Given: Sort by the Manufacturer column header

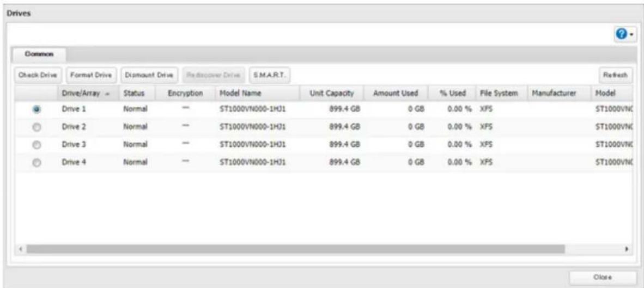Looking at the screenshot, I should [x=557, y=94].
